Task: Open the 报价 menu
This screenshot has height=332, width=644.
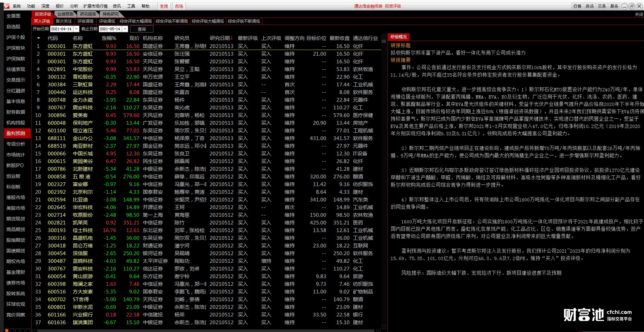Action: pos(60,6)
